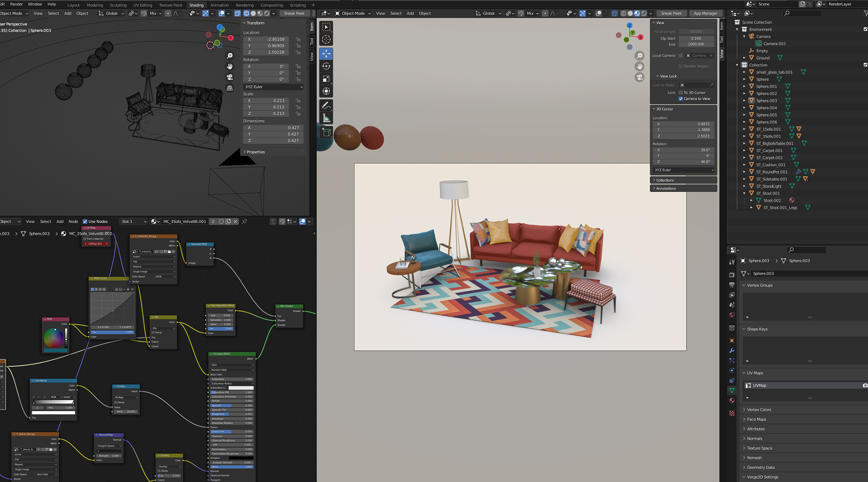
Task: Expand the Vertex Colors panel
Action: pos(803,410)
